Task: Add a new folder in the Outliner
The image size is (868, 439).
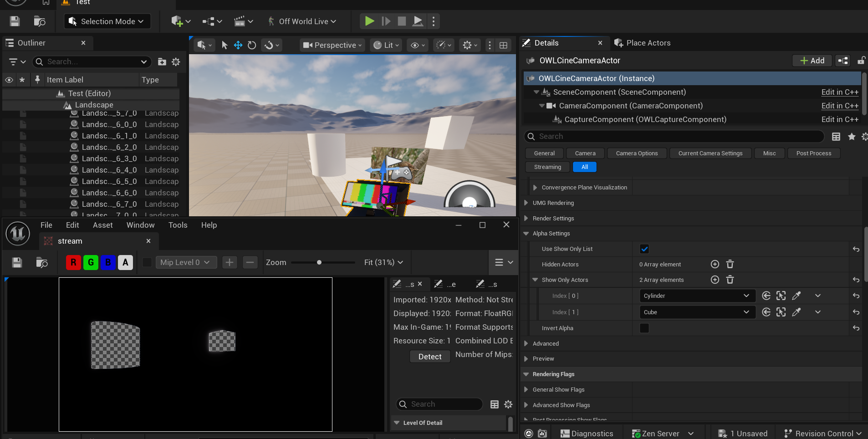Action: pyautogui.click(x=162, y=61)
